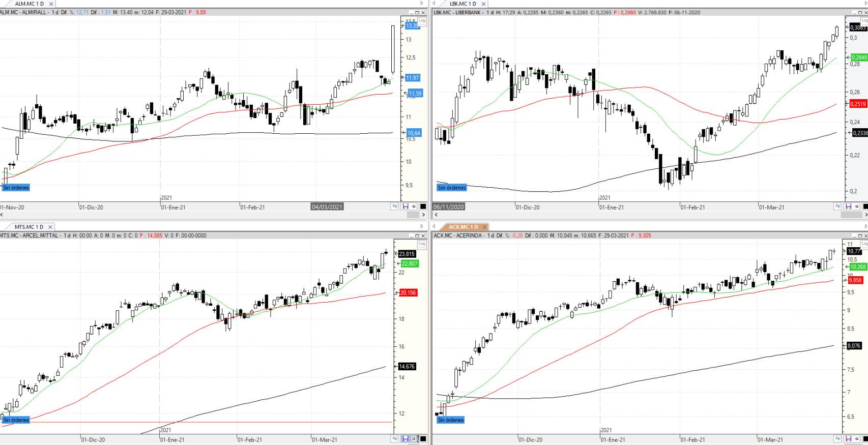The image size is (868, 445).
Task: Click the save icon in the ArcelorMittal chart
Action: coord(406,439)
